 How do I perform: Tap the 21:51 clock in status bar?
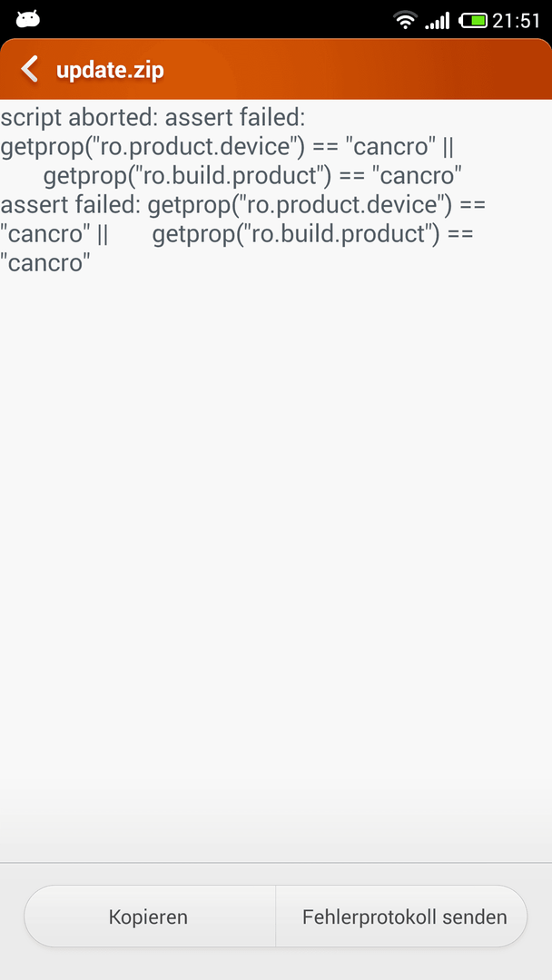click(516, 21)
